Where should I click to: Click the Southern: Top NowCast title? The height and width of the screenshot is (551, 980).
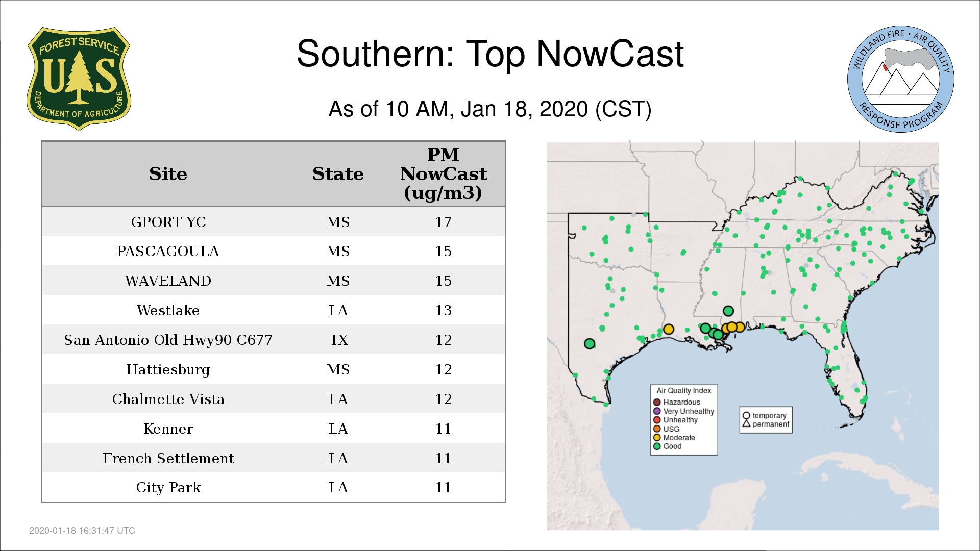[490, 54]
